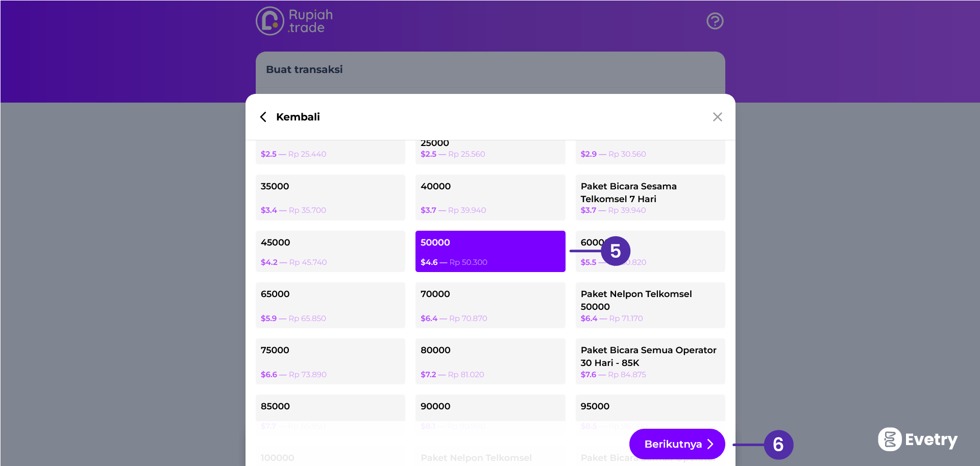Choose Paket Bicara Sesama Telkomsel 7 Hari
This screenshot has height=466, width=980.
pyautogui.click(x=650, y=198)
